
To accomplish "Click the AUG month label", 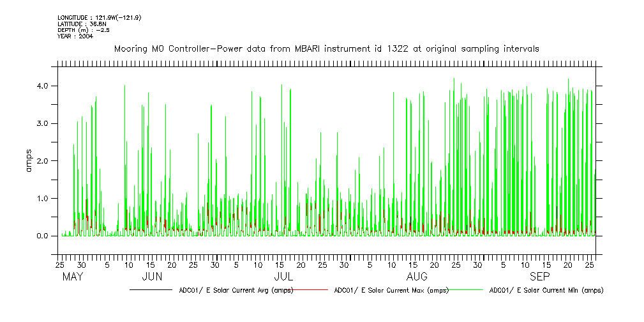I will 417,277.
